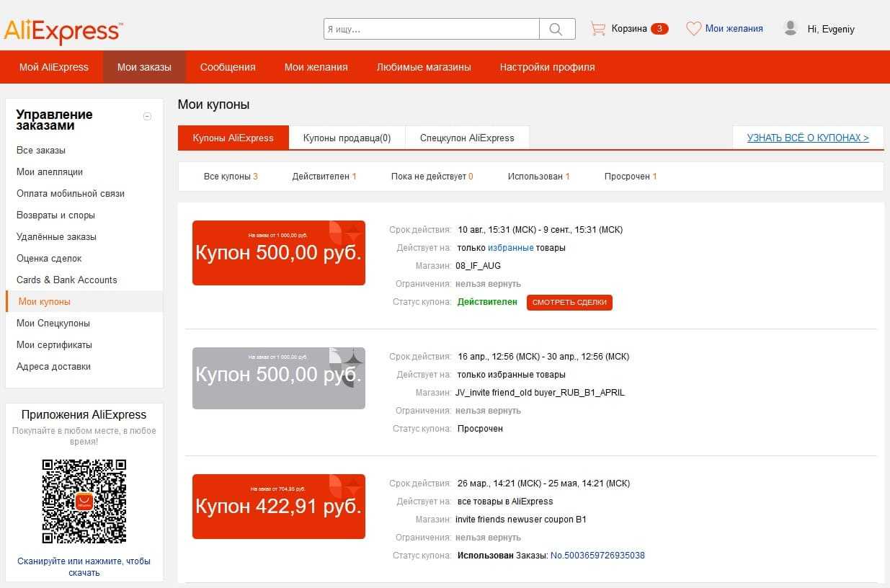
Task: Filter by Пока не действует 0
Action: click(432, 177)
